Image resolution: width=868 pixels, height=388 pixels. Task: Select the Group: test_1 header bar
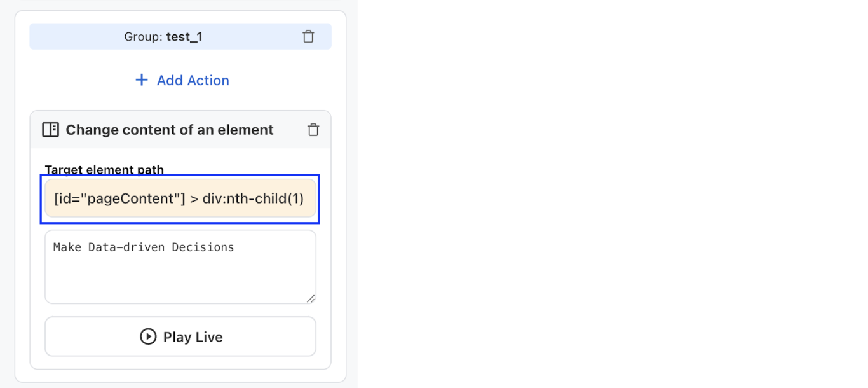[x=180, y=37]
